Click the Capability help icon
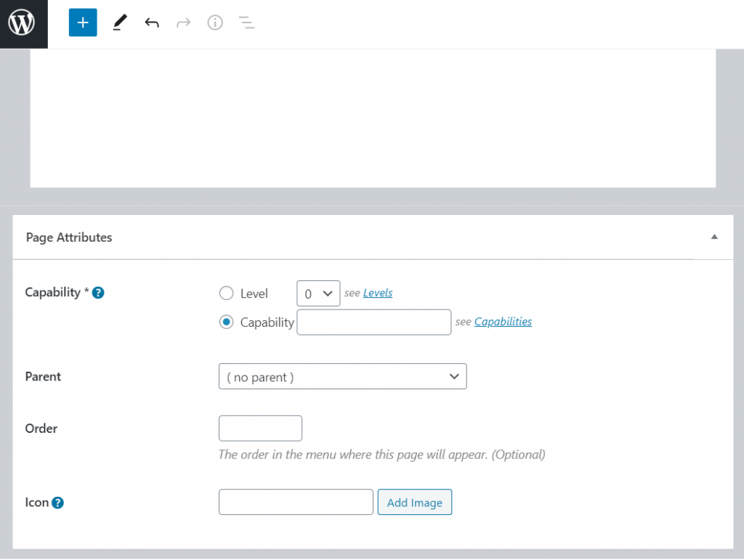The height and width of the screenshot is (560, 744). 97,293
